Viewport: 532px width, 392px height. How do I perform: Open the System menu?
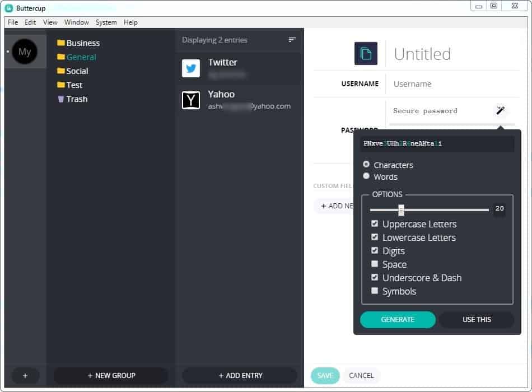(x=106, y=22)
